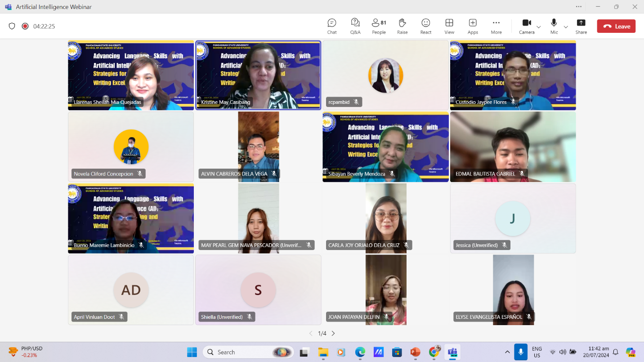
Task: Toggle the taskbar microphone in system tray
Action: tap(521, 352)
